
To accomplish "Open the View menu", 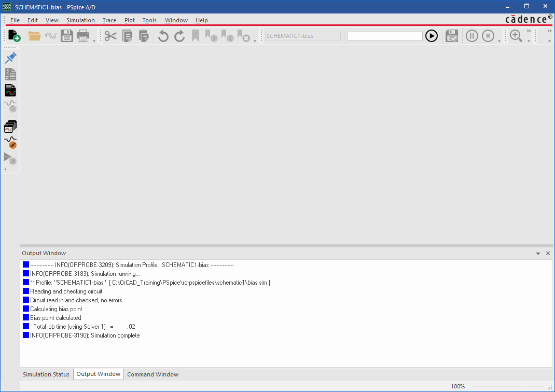I will pos(52,20).
